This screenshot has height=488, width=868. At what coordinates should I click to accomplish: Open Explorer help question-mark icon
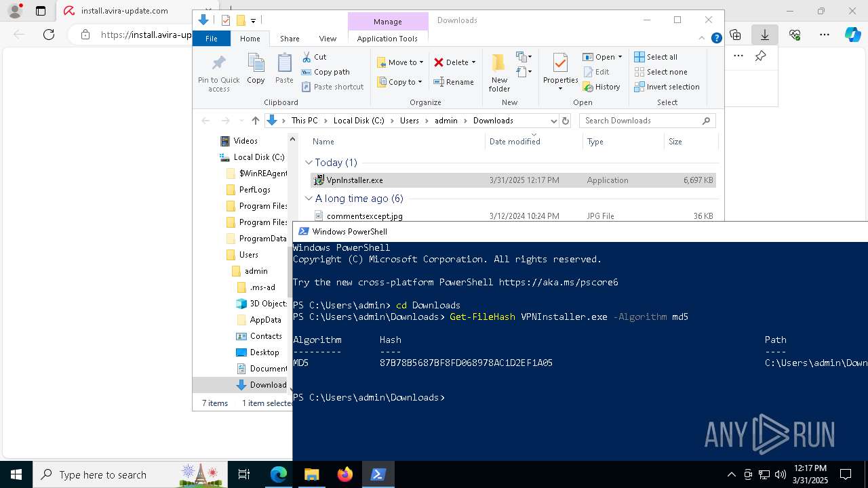pos(716,39)
